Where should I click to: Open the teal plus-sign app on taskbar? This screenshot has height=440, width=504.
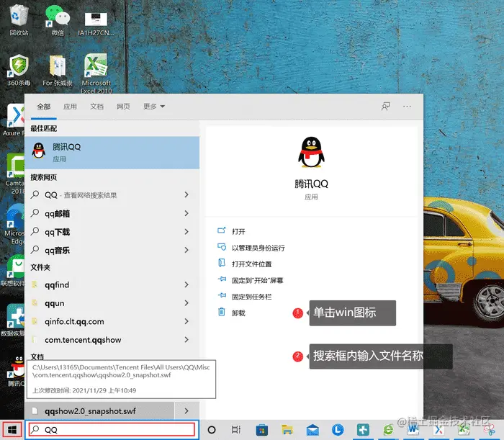(x=363, y=430)
